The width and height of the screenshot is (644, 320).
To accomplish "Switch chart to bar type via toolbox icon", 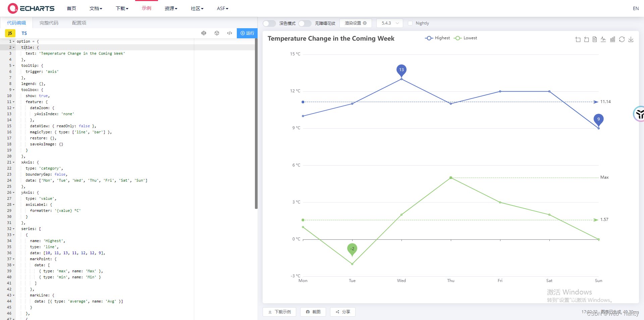I will 612,39.
